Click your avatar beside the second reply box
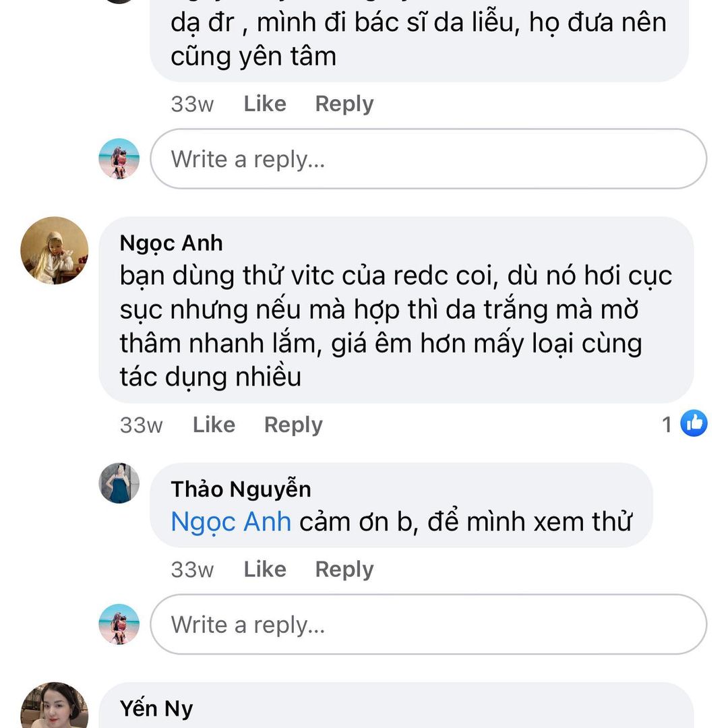Viewport: 728px width, 728px height. [119, 624]
